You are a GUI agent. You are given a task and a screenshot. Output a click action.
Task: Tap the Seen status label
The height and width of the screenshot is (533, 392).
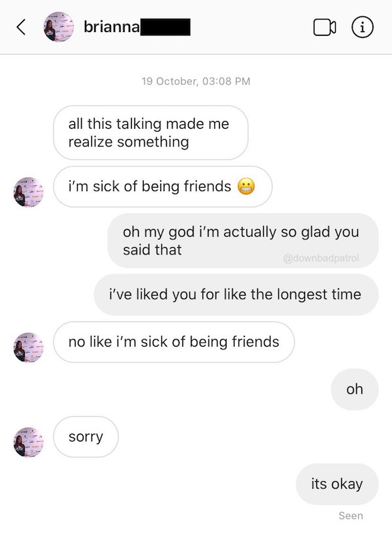(x=351, y=516)
